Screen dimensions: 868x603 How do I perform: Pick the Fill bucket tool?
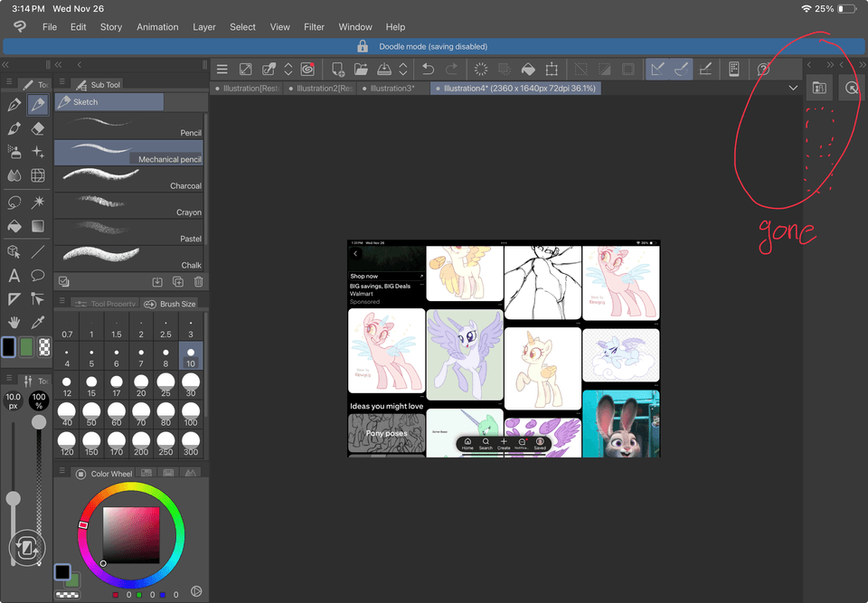14,226
